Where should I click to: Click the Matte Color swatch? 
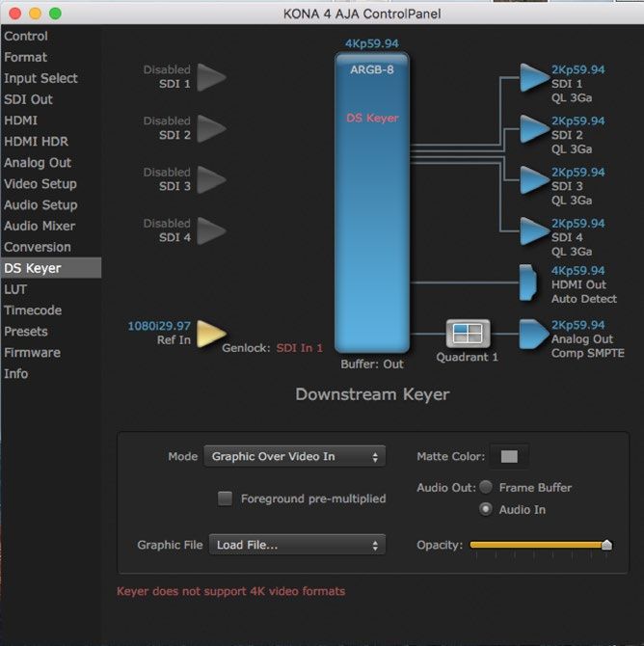[x=509, y=456]
